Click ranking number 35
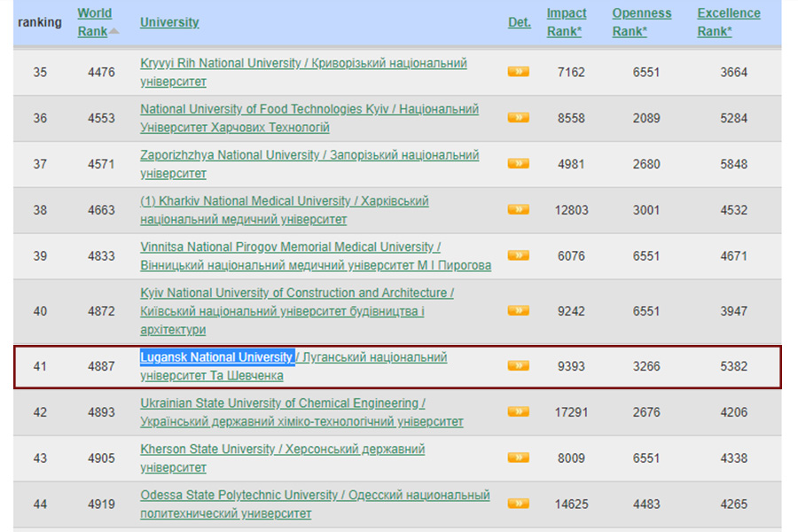Image resolution: width=798 pixels, height=532 pixels. 40,73
